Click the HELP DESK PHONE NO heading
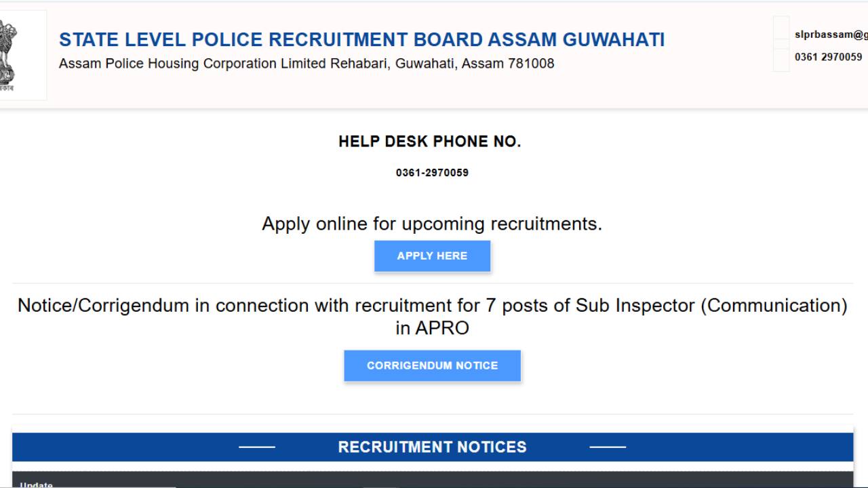Image resolution: width=868 pixels, height=488 pixels. 432,142
